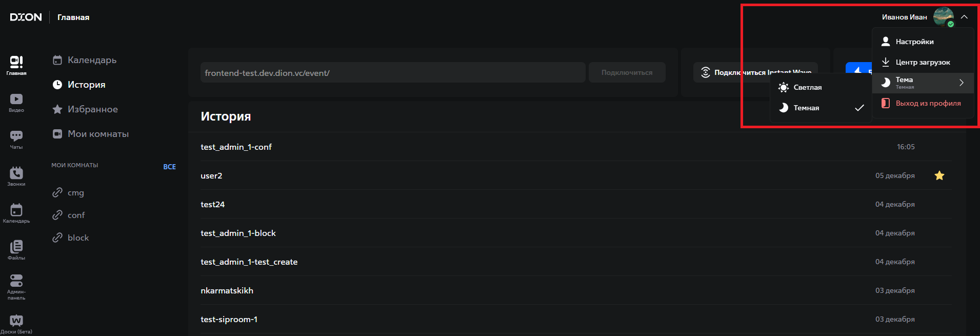Select the Светлая light theme option
The width and height of the screenshot is (980, 336).
click(807, 88)
